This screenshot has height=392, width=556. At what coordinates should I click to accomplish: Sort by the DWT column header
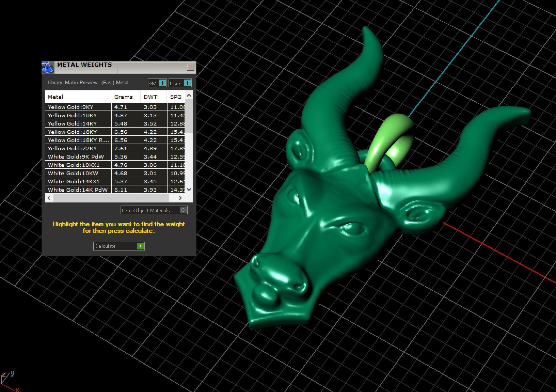(x=154, y=97)
